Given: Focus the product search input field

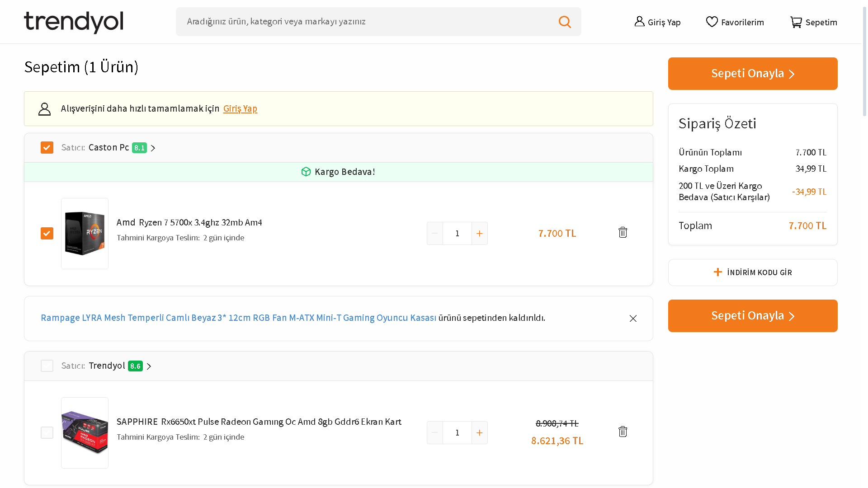Looking at the screenshot, I should (362, 22).
